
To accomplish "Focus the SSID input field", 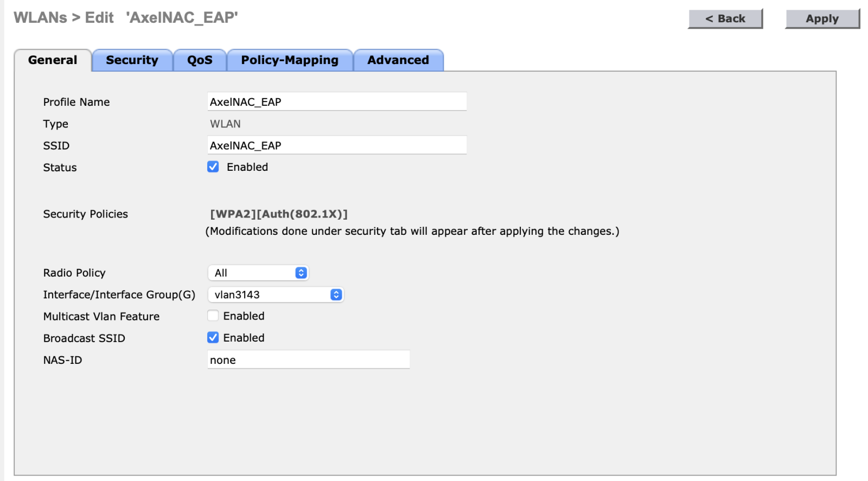I will click(336, 145).
